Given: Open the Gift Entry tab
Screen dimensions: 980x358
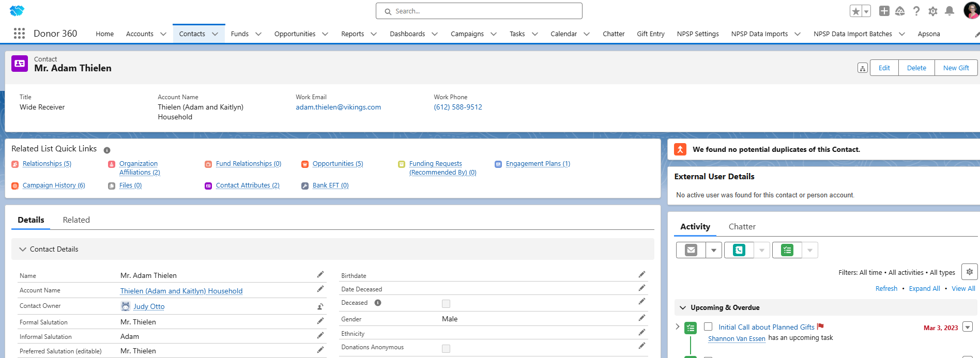Looking at the screenshot, I should tap(651, 34).
